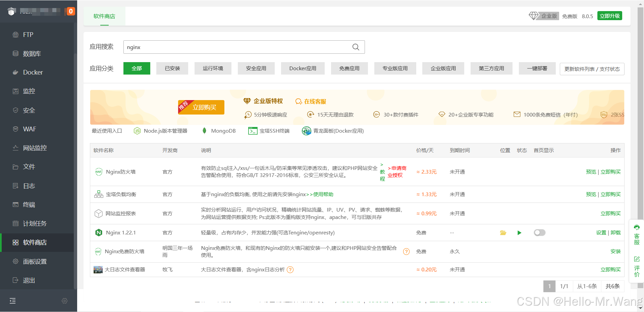Click 卸载 for Nginx 1.22.1

615,232
